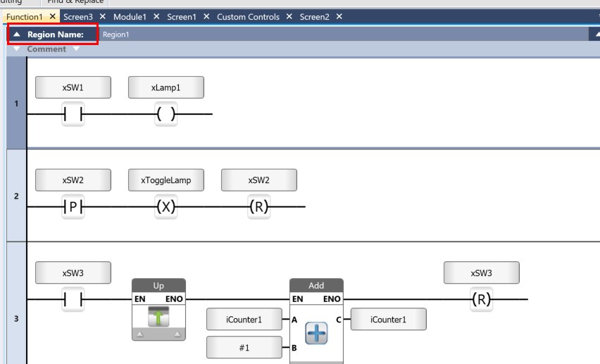
Task: Select the xSW3 contact variable label
Action: click(73, 272)
